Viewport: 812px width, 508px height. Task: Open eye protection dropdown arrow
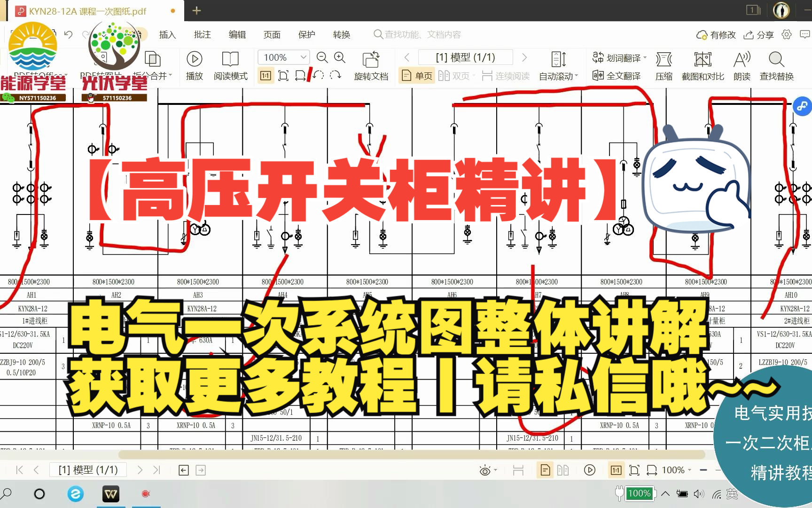pos(496,470)
